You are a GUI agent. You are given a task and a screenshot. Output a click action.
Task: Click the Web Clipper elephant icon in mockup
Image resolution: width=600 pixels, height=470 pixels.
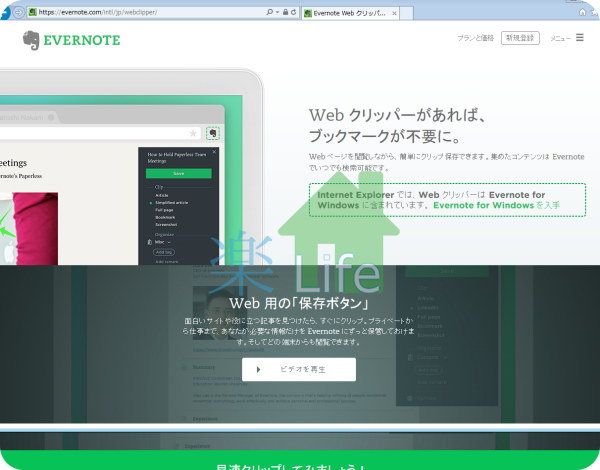click(x=213, y=133)
